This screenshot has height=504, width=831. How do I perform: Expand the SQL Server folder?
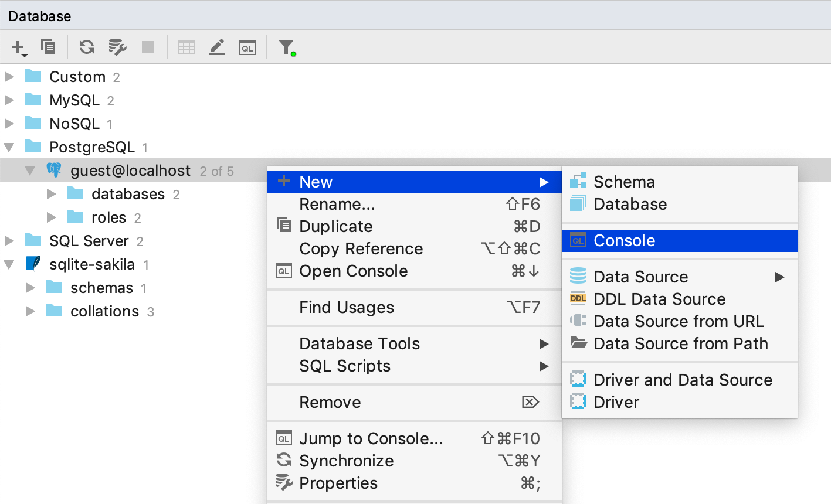pyautogui.click(x=9, y=241)
